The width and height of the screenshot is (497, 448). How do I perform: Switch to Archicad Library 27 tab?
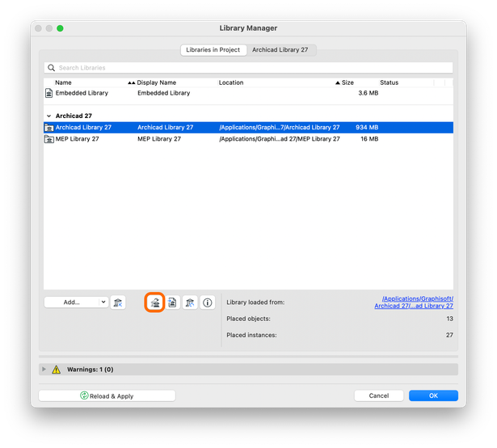280,50
